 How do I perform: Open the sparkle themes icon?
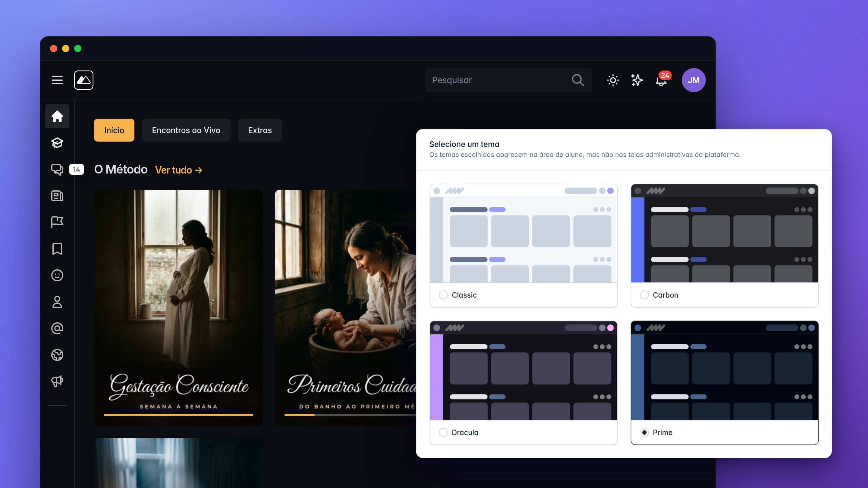pyautogui.click(x=637, y=80)
